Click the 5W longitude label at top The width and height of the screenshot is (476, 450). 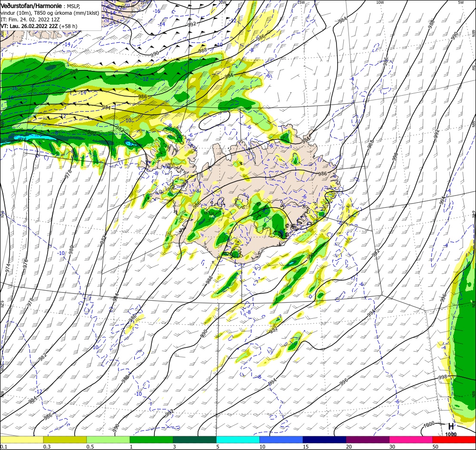click(x=461, y=2)
